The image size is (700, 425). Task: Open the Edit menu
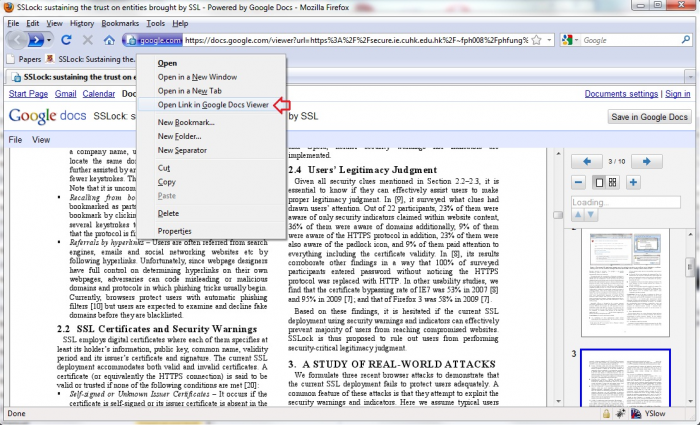(33, 24)
